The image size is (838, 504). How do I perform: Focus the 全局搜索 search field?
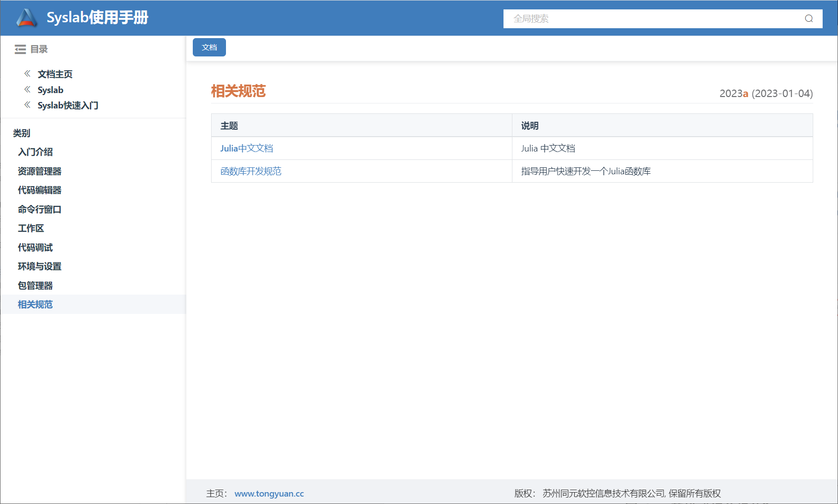pyautogui.click(x=654, y=19)
